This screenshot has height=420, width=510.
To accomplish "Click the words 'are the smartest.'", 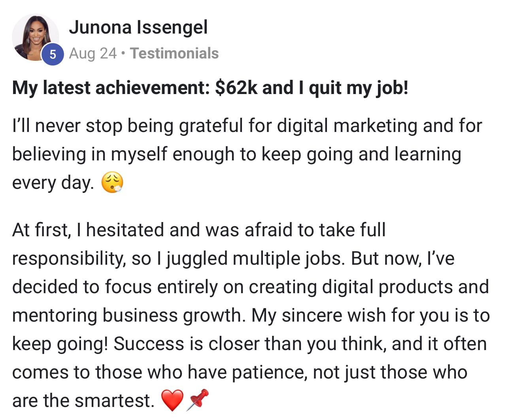I will (83, 401).
